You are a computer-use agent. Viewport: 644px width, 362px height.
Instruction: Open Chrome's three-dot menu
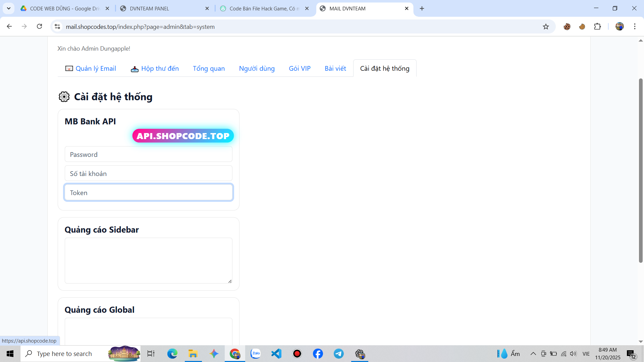click(635, 26)
